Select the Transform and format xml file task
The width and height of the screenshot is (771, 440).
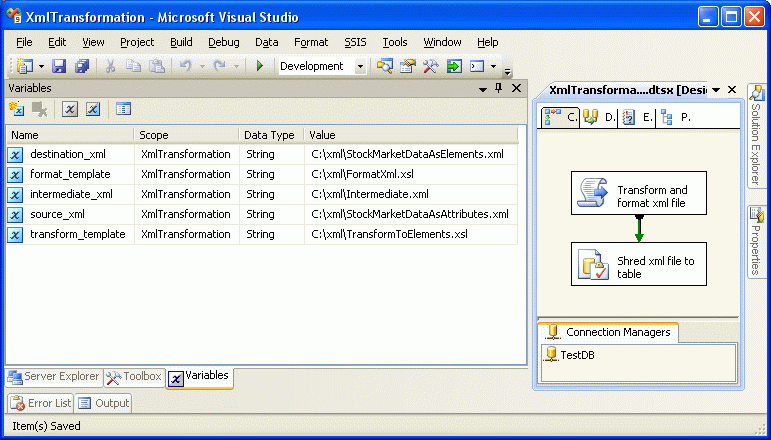(x=639, y=193)
